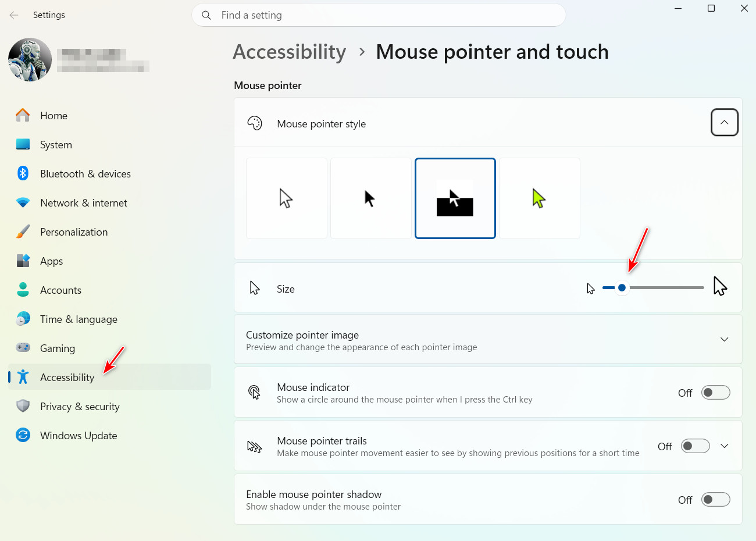
Task: Select Accessibility in the sidebar
Action: tap(109, 377)
